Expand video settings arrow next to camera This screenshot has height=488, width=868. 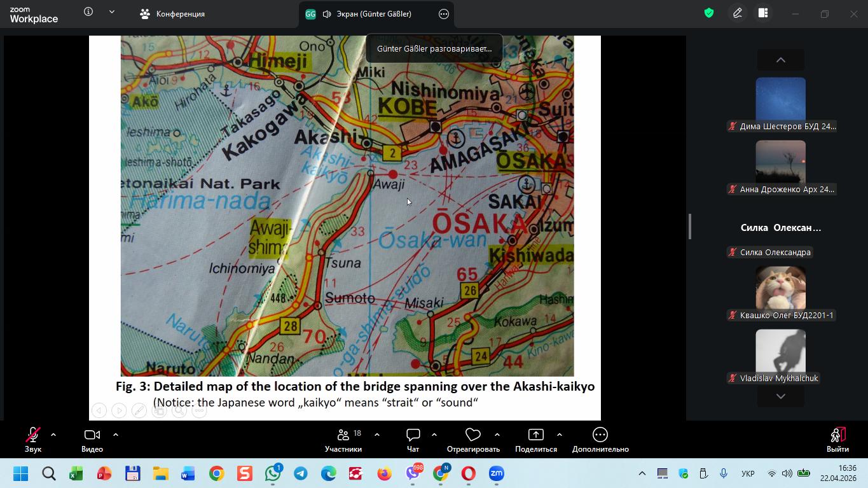[116, 435]
